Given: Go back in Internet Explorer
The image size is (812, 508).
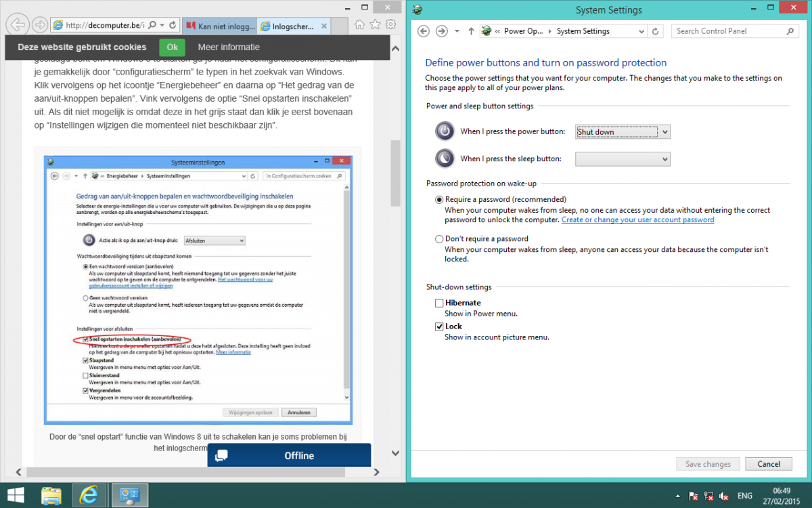Looking at the screenshot, I should tap(18, 25).
